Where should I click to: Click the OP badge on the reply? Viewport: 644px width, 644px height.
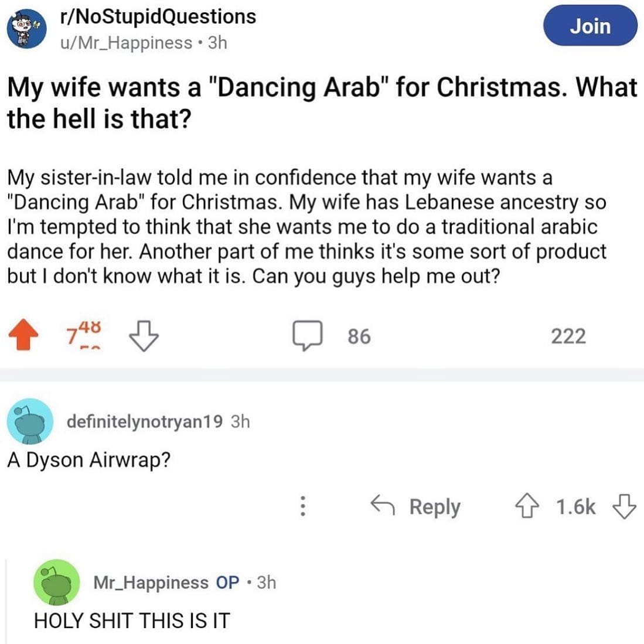click(227, 582)
